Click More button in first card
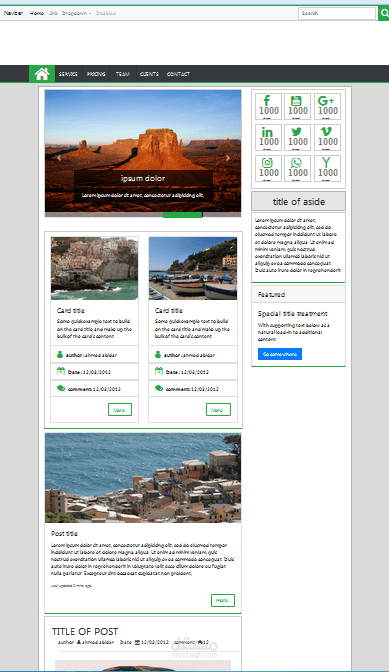The height and width of the screenshot is (672, 389). coord(120,410)
